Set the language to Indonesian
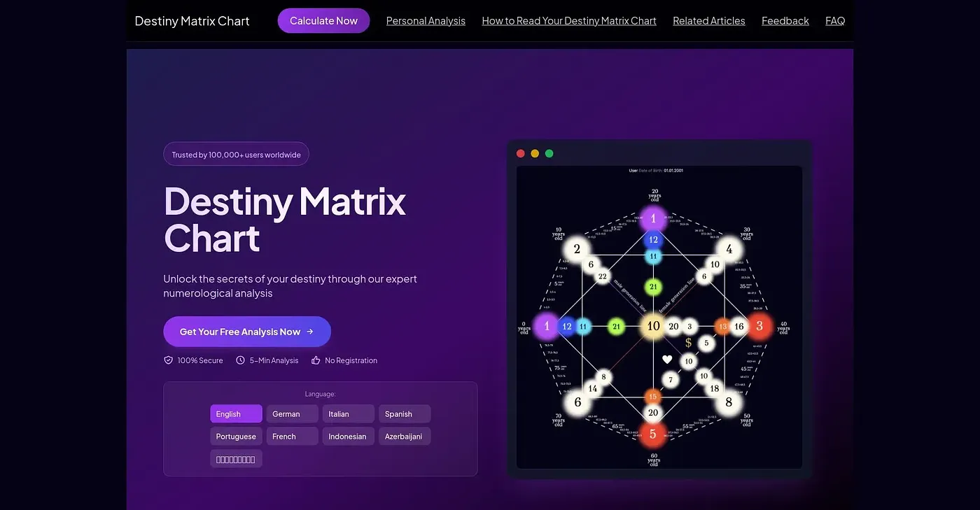 [349, 437]
